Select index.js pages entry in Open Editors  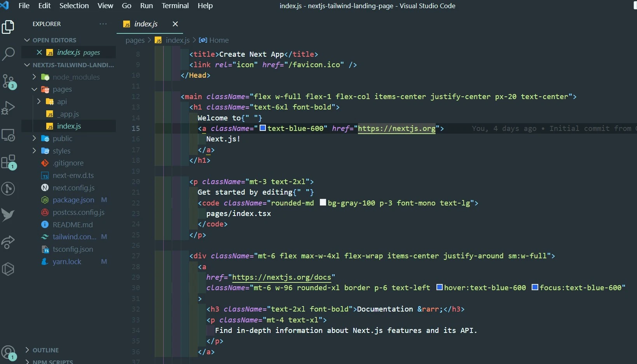68,52
